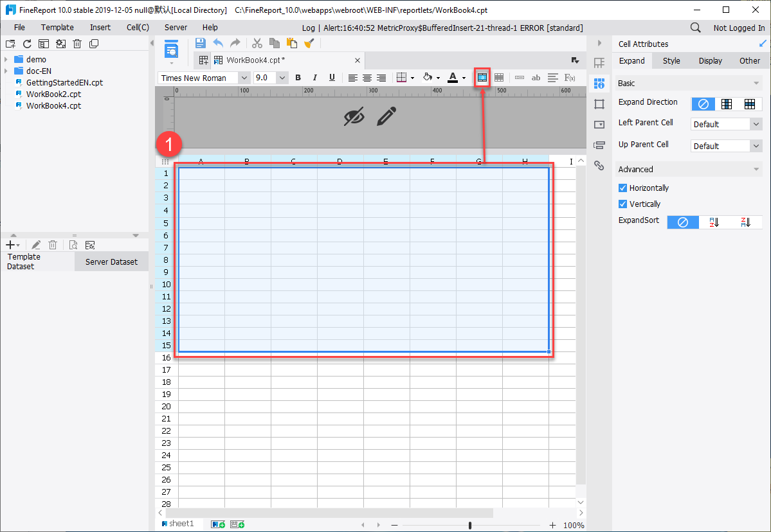The height and width of the screenshot is (532, 771).
Task: Select ascending ExpandSort A-Z option
Action: (714, 222)
